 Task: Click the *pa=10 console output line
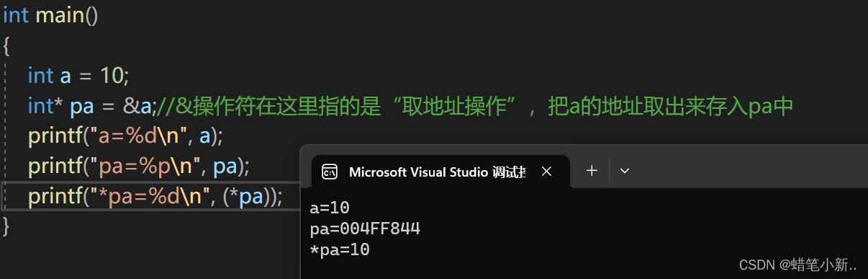tap(340, 249)
